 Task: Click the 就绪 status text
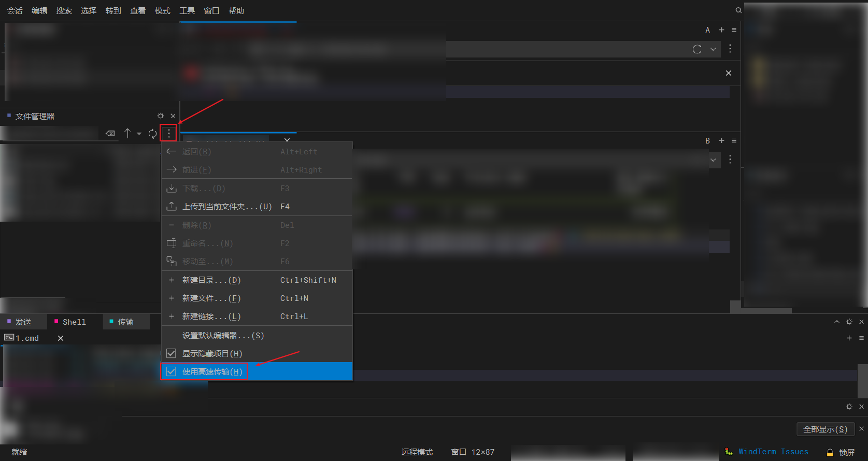click(19, 452)
